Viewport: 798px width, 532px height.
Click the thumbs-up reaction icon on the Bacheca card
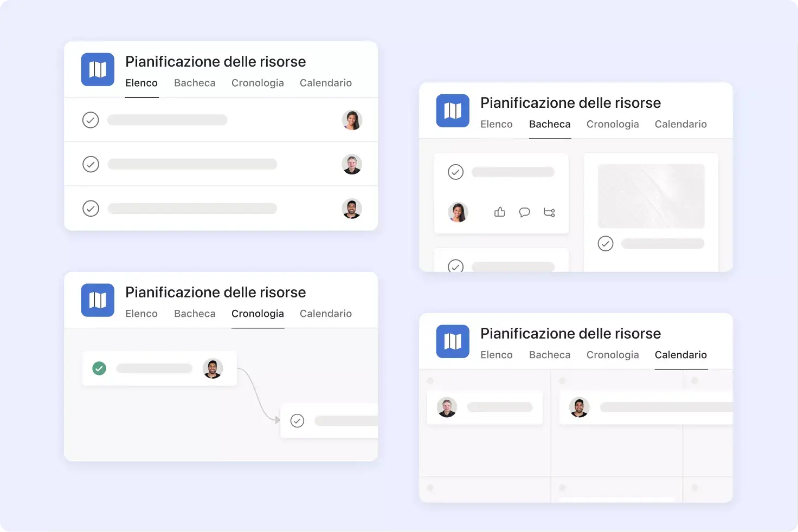pos(499,212)
